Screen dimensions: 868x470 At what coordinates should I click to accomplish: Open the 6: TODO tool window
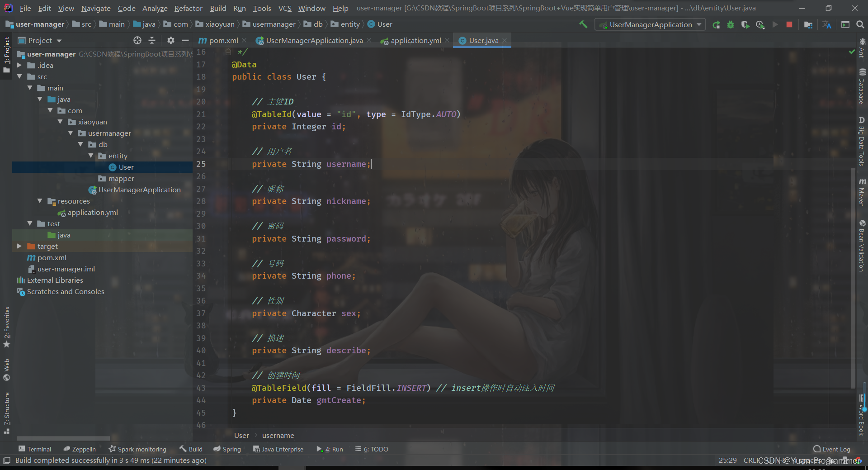pos(372,449)
